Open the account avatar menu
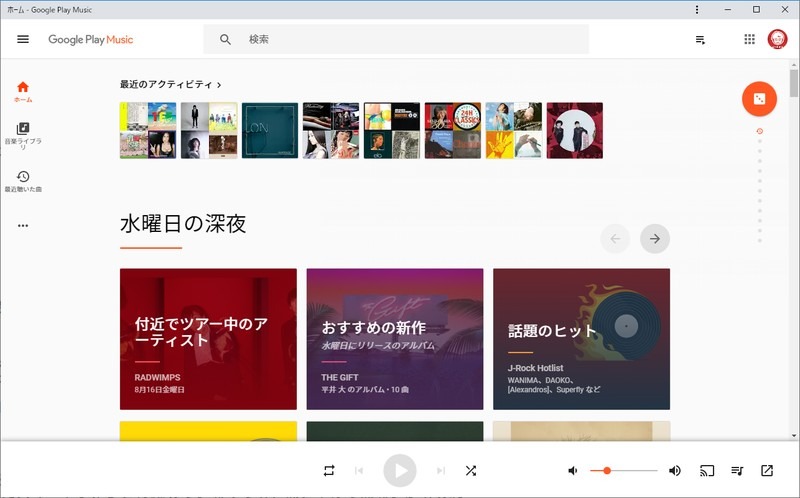This screenshot has height=498, width=800. pyautogui.click(x=778, y=39)
